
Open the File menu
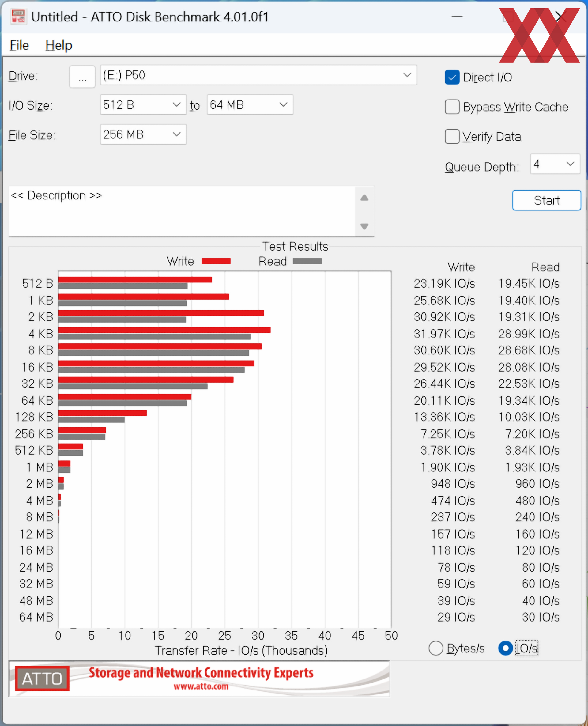tap(19, 45)
